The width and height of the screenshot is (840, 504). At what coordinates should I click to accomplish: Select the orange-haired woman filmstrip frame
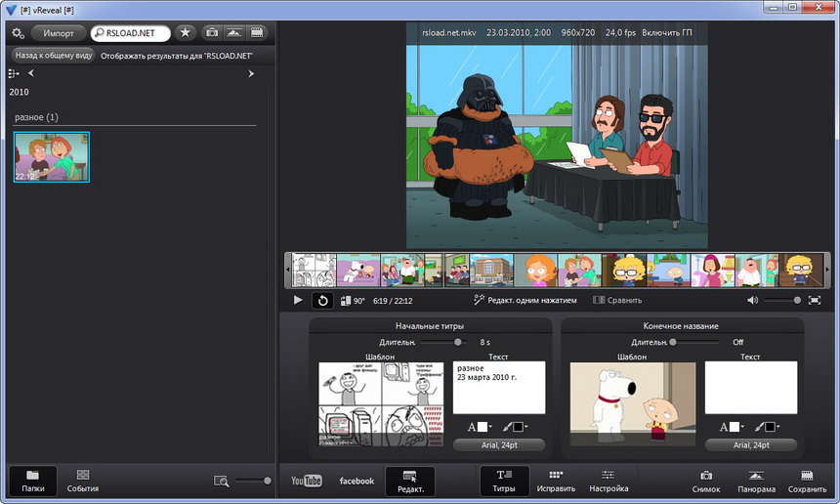pos(535,271)
